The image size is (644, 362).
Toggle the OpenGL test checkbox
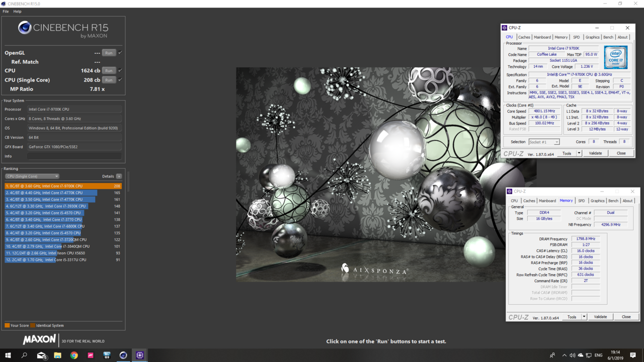tap(120, 53)
